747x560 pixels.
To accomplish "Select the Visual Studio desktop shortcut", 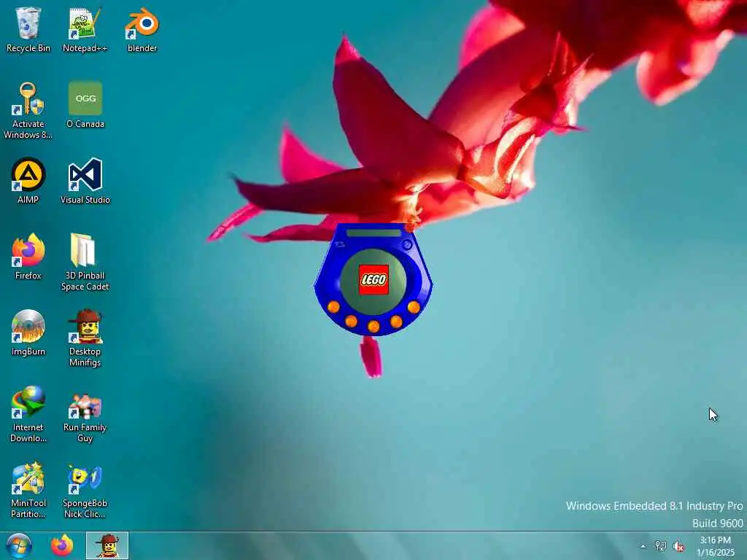I will pyautogui.click(x=85, y=181).
